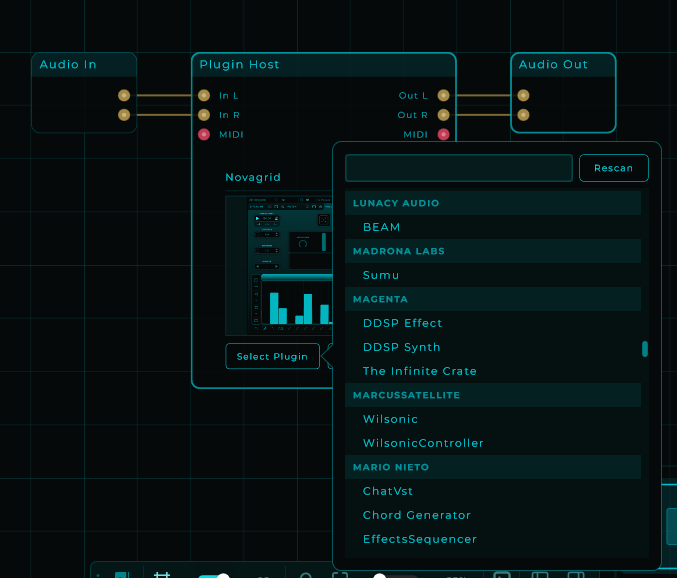The width and height of the screenshot is (677, 578).
Task: Choose Sumu from the plugin list
Action: (x=493, y=275)
